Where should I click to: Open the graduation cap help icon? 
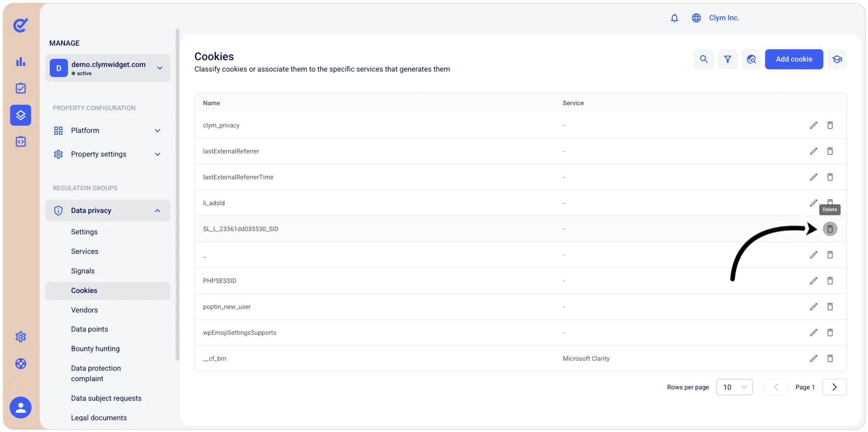click(837, 59)
